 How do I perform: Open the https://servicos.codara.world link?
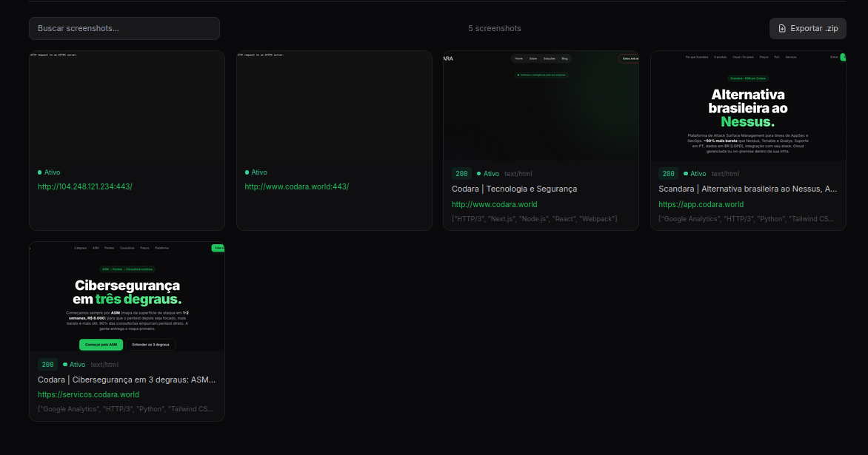pos(89,395)
